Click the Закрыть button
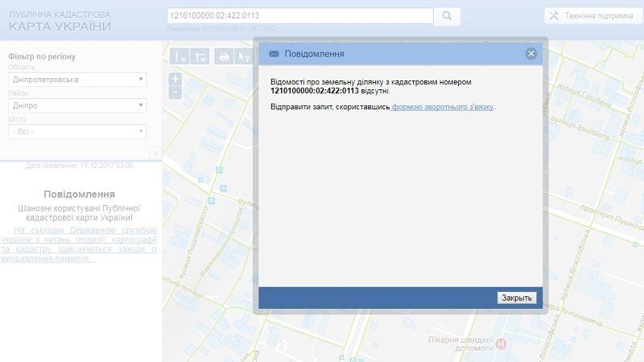The image size is (644, 362). coord(517,298)
